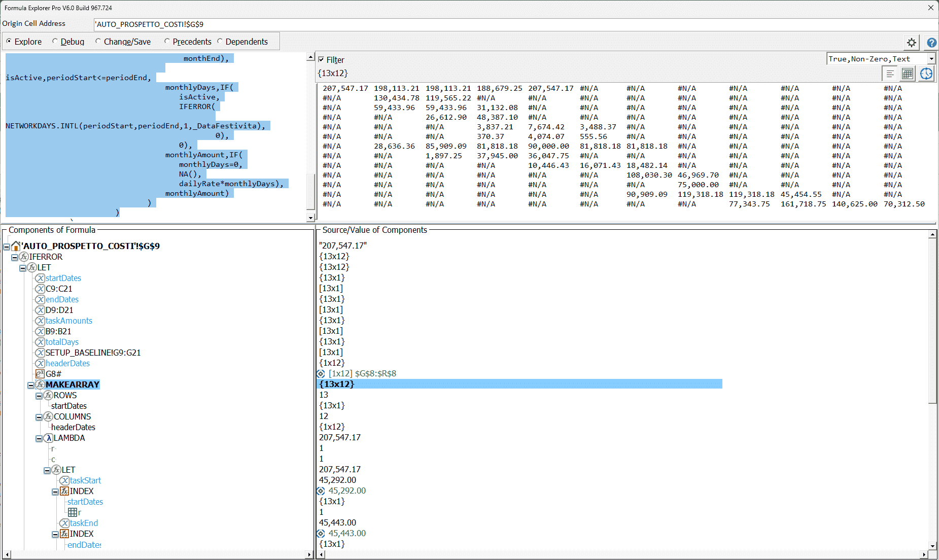Collapse the ROWS tree node

pyautogui.click(x=39, y=396)
